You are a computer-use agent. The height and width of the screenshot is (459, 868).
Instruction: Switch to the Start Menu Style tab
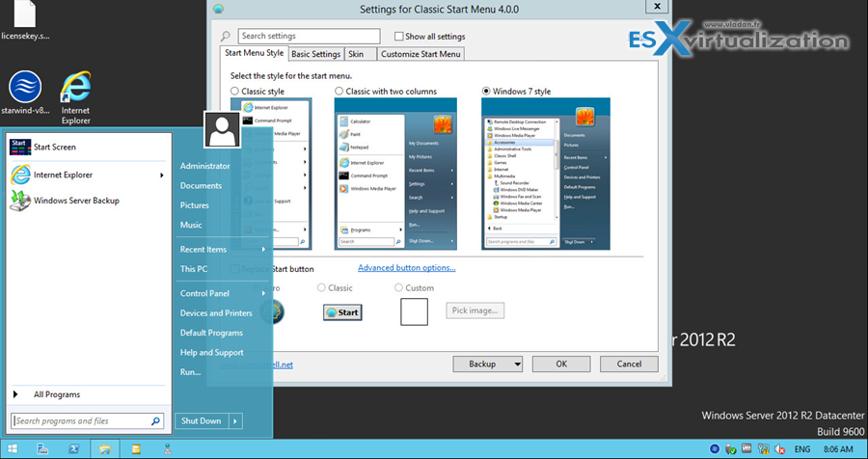coord(254,53)
